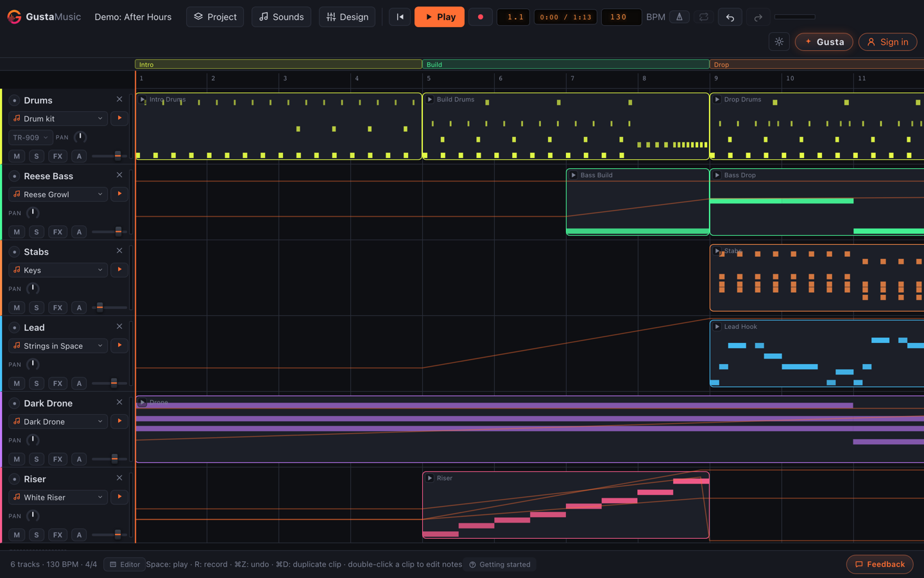Click the record button in transport
Screen dimensions: 924x578
pos(480,17)
